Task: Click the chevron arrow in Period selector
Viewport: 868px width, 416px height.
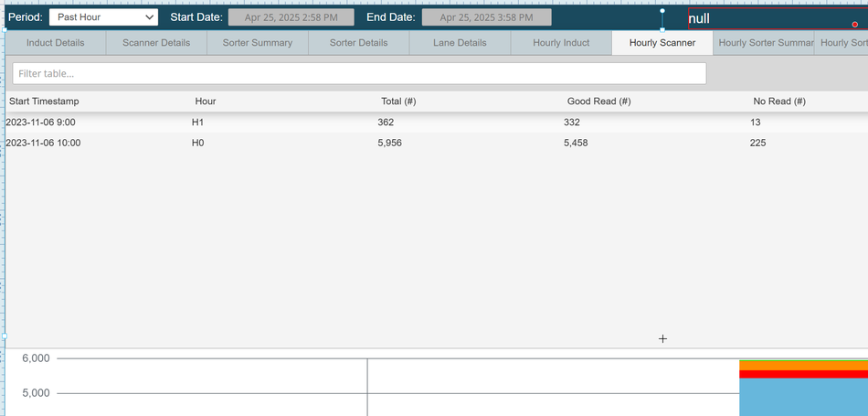Action: pyautogui.click(x=150, y=17)
